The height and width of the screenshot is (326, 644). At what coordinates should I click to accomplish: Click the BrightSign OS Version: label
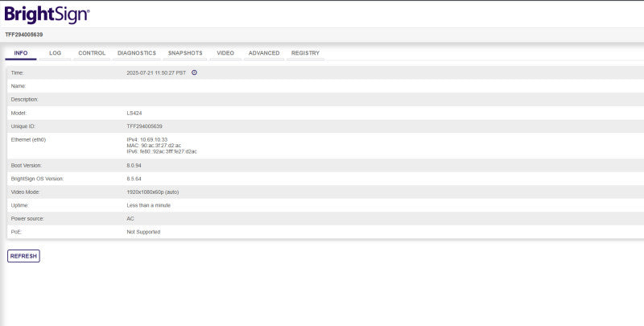[x=37, y=179]
